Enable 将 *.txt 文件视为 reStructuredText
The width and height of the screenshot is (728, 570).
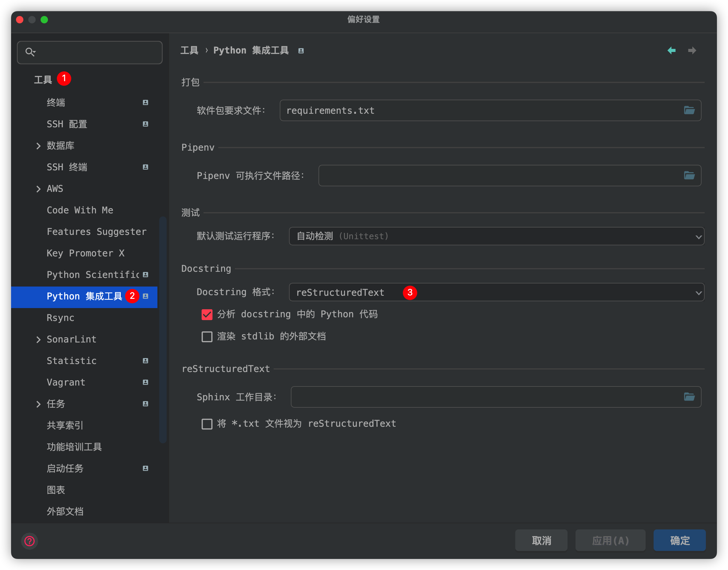coord(207,424)
